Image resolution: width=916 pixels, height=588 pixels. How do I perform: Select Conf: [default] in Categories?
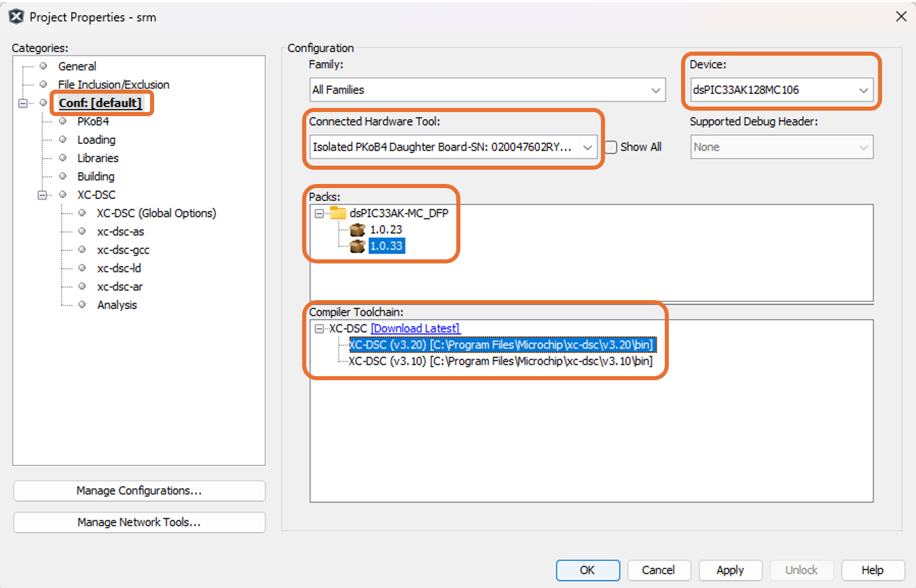[100, 103]
